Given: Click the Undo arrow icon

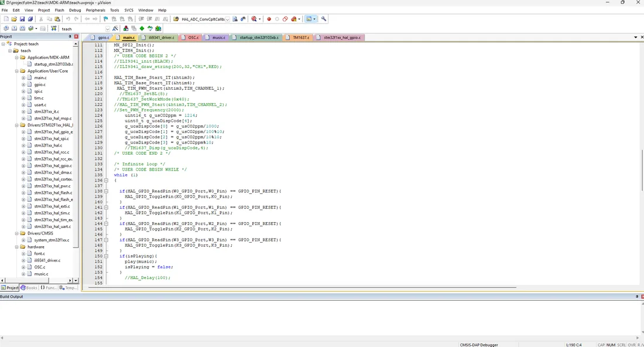Looking at the screenshot, I should (68, 19).
